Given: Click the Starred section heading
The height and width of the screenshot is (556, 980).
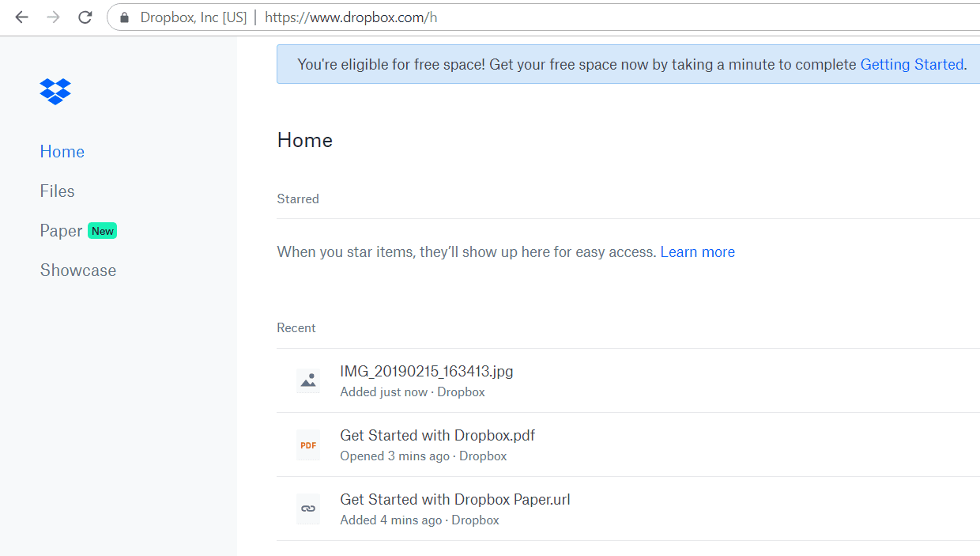Looking at the screenshot, I should pyautogui.click(x=298, y=199).
